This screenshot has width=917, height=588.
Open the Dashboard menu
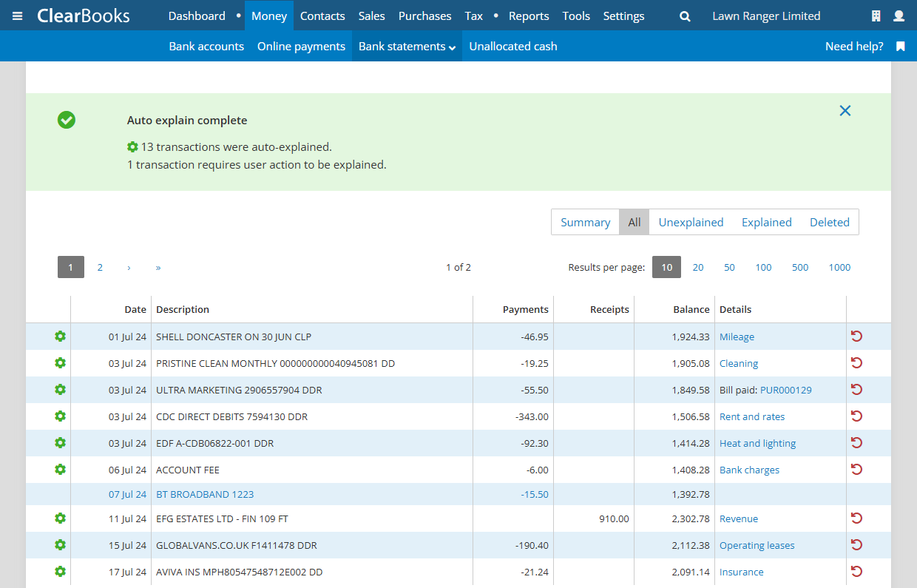pos(197,16)
